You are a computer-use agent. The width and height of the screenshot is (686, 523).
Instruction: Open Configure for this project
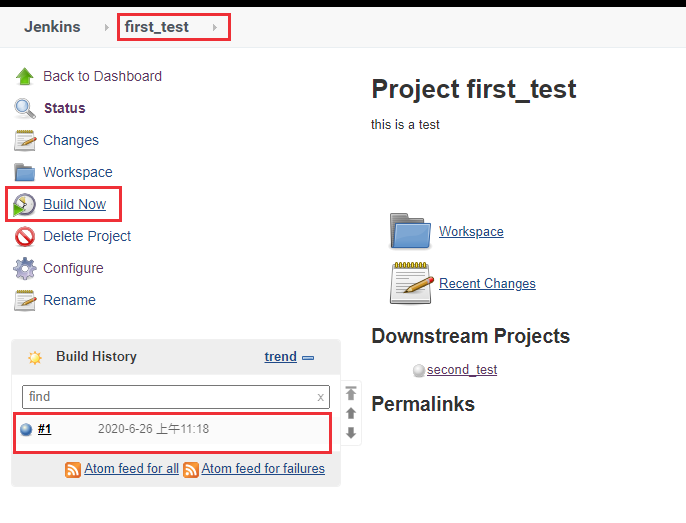(x=73, y=268)
